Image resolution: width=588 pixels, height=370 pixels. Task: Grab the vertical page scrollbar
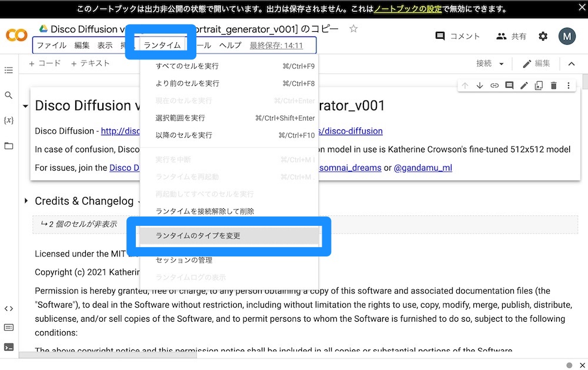coord(585,81)
